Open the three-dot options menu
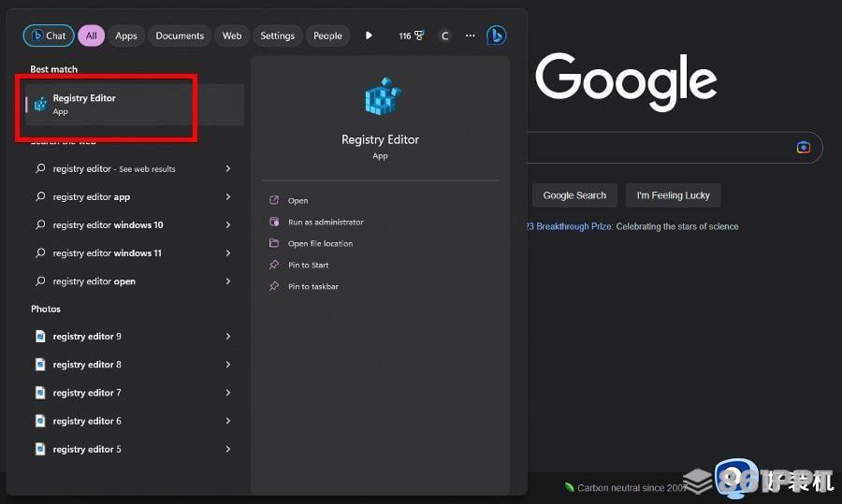Screen dimensions: 842x504 [471, 36]
